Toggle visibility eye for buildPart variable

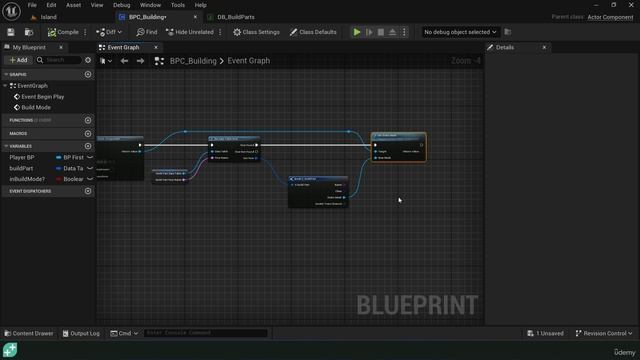tap(90, 168)
